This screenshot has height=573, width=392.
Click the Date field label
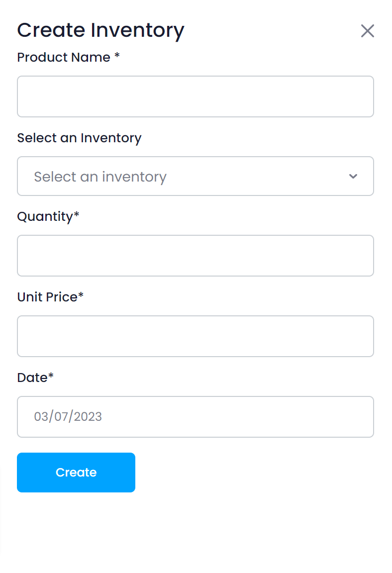(x=32, y=378)
